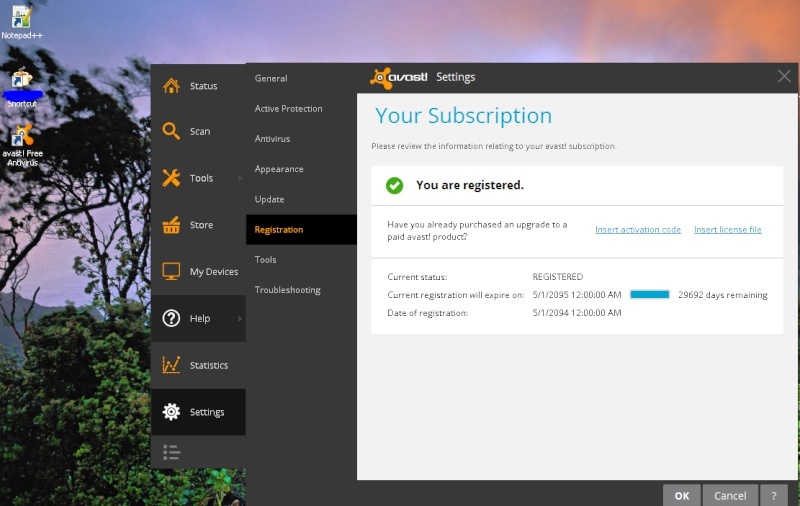Close the Settings dialog with X
The width and height of the screenshot is (800, 506).
click(784, 77)
